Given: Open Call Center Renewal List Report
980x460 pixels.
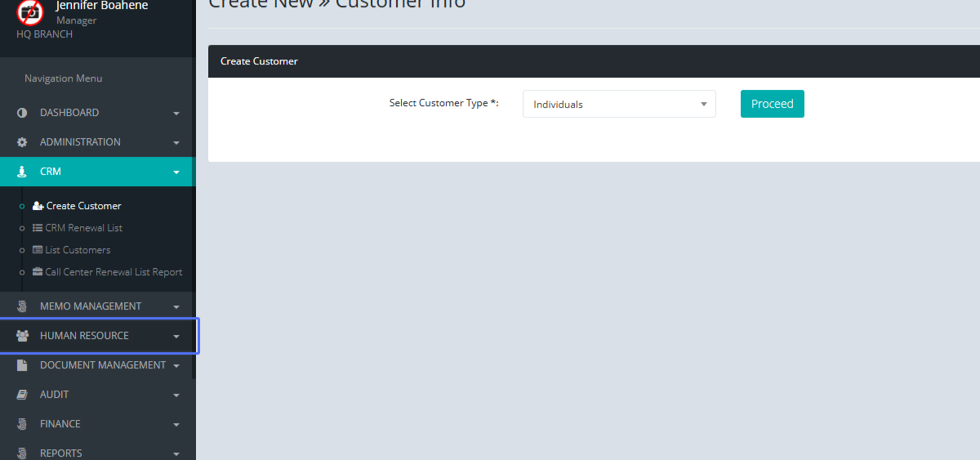Looking at the screenshot, I should pos(114,272).
